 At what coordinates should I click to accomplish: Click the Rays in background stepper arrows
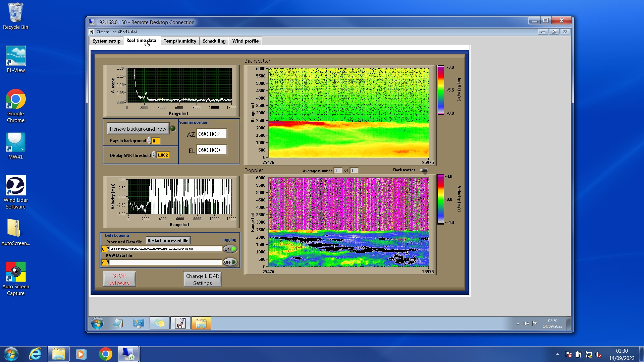click(149, 141)
